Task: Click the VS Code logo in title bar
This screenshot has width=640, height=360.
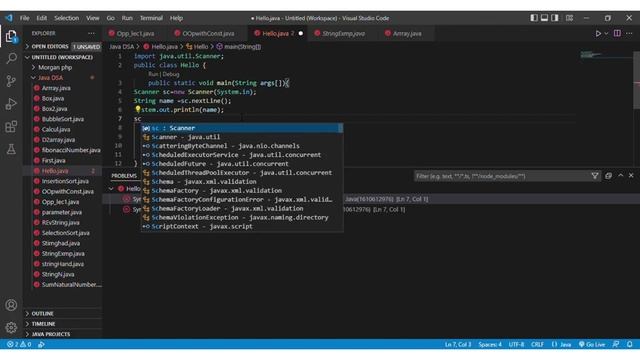Action: pyautogui.click(x=9, y=18)
